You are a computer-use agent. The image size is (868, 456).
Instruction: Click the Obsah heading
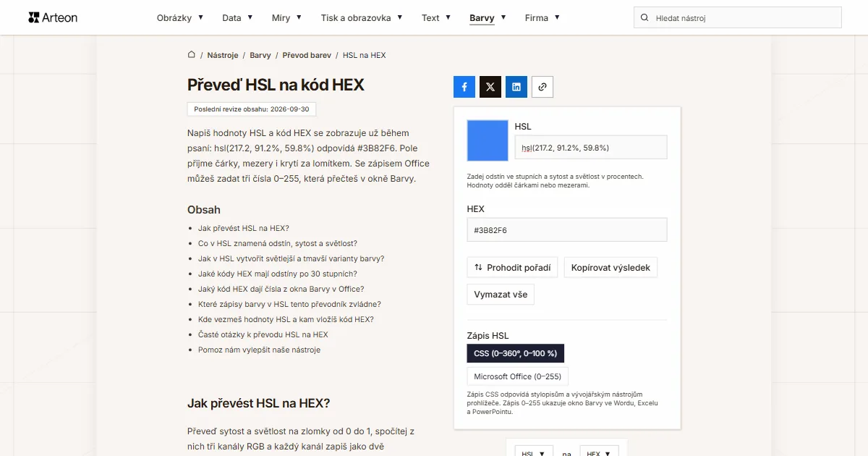coord(204,209)
